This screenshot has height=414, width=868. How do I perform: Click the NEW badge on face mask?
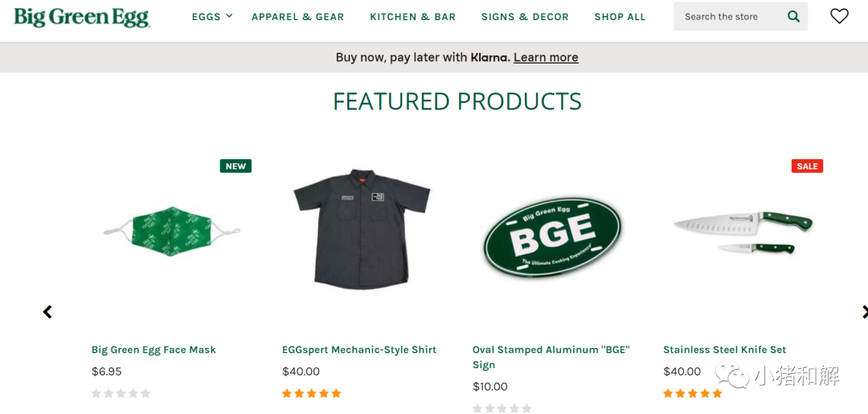235,166
